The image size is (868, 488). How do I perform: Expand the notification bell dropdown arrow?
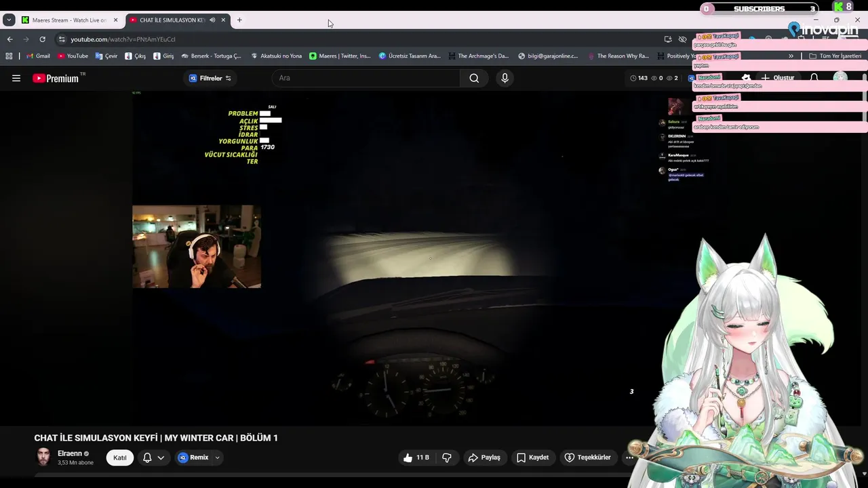161,457
